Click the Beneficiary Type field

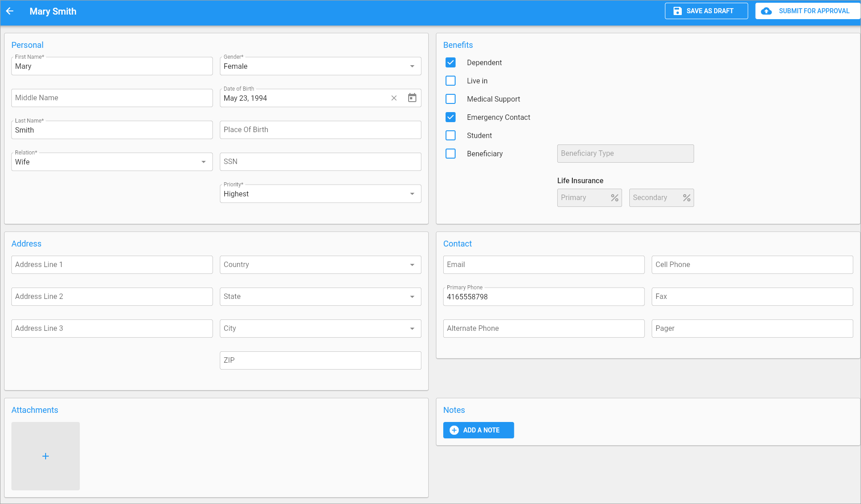pos(626,154)
